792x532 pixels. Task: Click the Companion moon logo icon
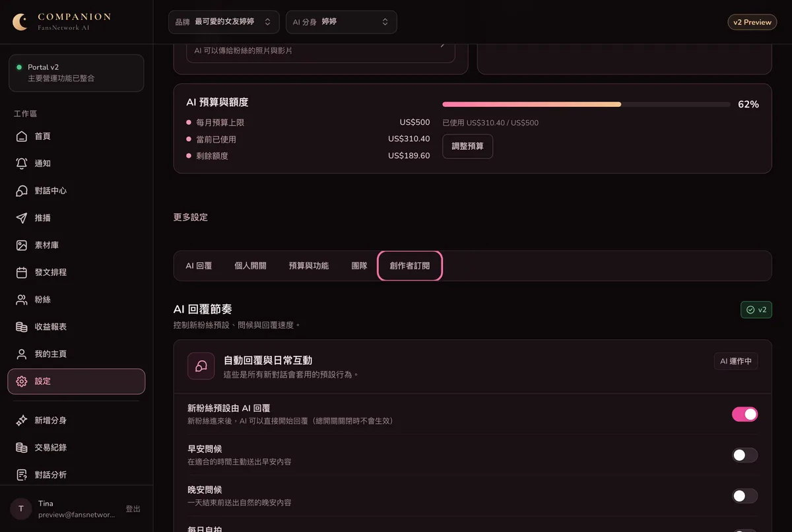21,22
